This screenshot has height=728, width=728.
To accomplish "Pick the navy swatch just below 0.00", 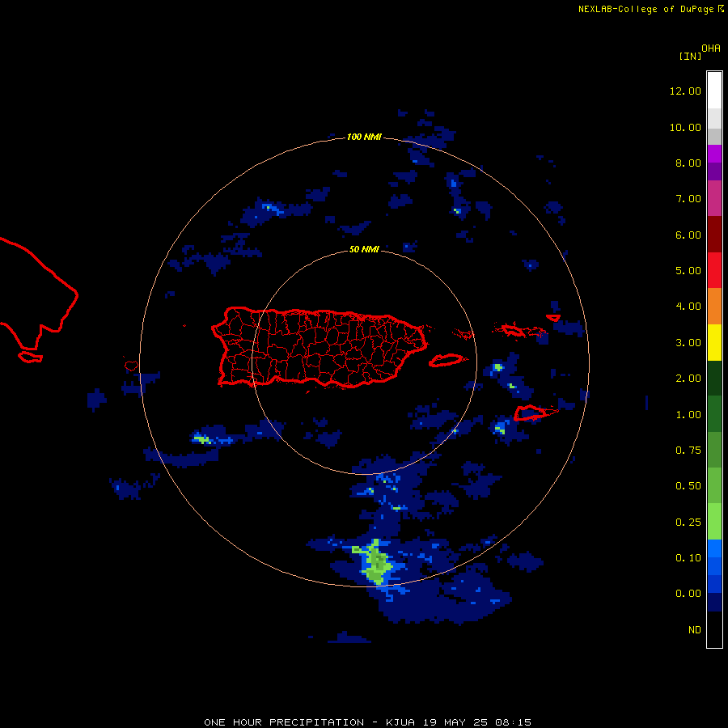I will [714, 603].
